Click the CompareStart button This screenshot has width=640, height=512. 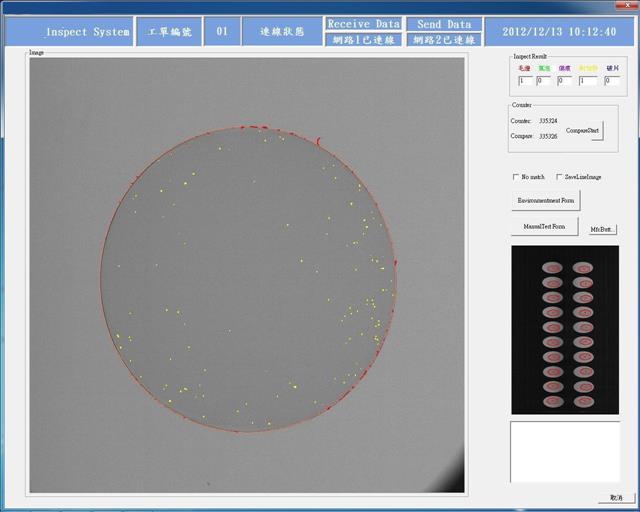584,131
